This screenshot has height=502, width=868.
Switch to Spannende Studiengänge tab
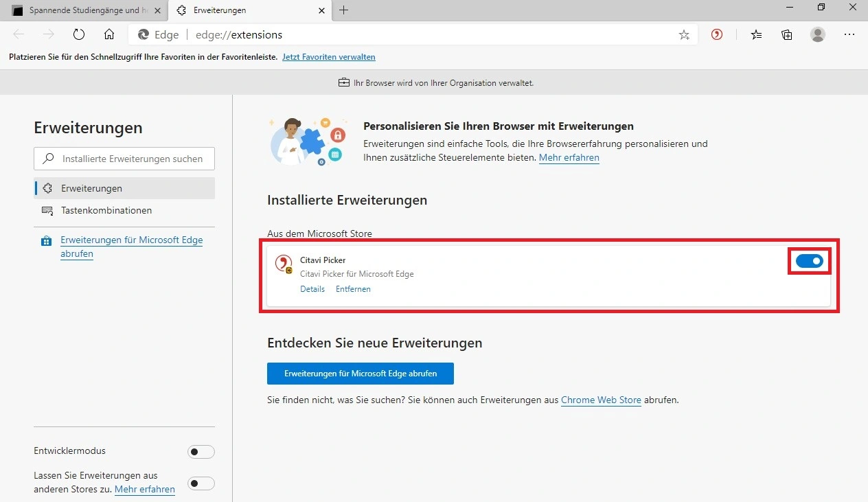82,10
